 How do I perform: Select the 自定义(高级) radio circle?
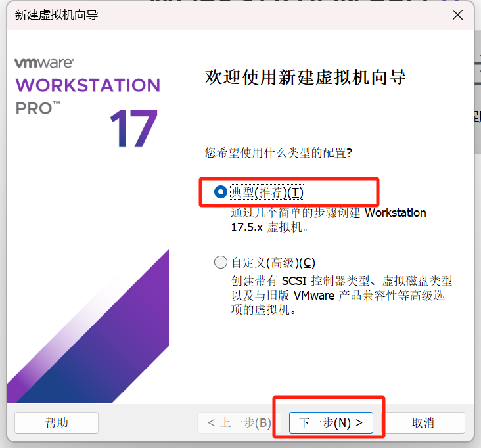click(221, 263)
